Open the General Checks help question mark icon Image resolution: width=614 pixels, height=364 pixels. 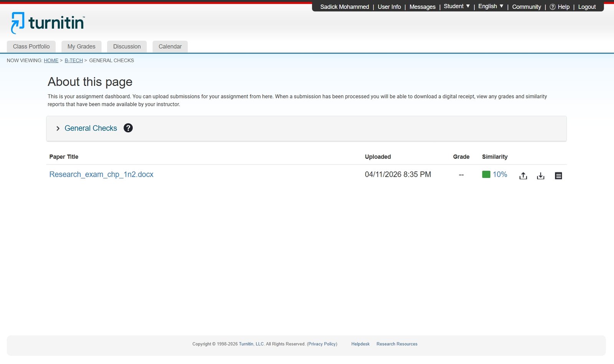[x=128, y=128]
